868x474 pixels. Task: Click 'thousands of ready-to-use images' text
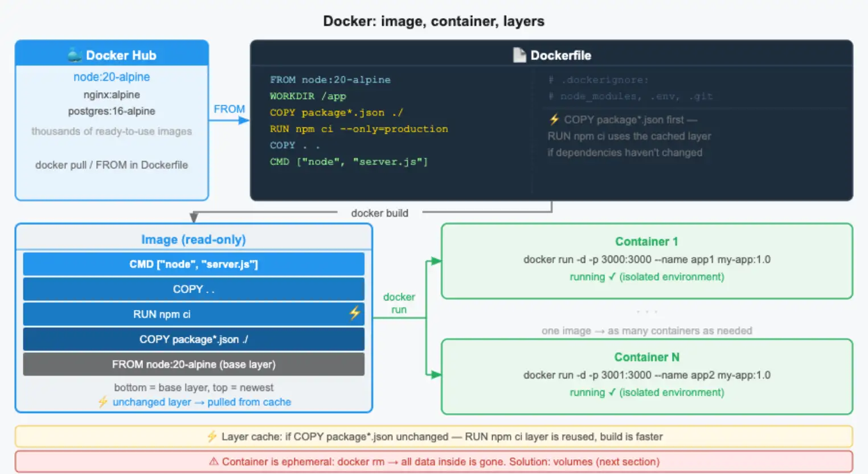112,131
